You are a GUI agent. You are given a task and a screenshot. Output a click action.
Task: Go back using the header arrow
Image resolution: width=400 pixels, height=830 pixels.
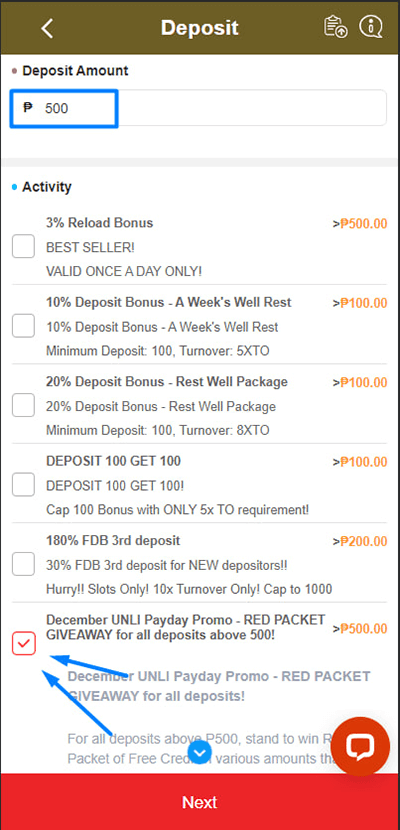[x=47, y=28]
